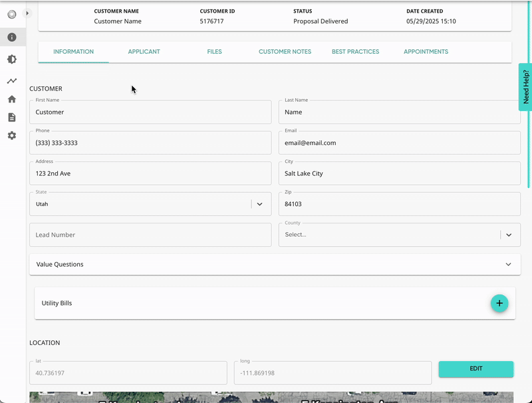Image resolution: width=532 pixels, height=403 pixels.
Task: Click into the Lead Number field
Action: click(150, 235)
